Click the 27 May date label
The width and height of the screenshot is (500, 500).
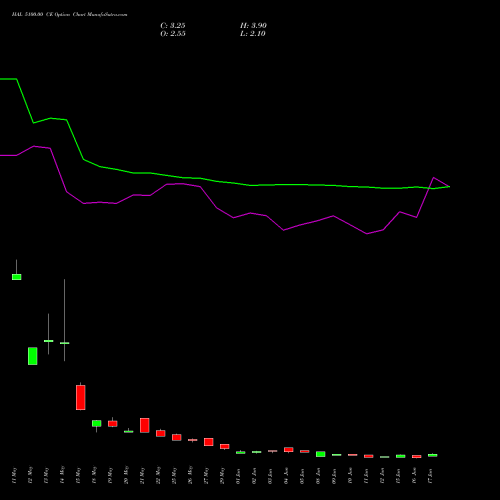pos(206,475)
